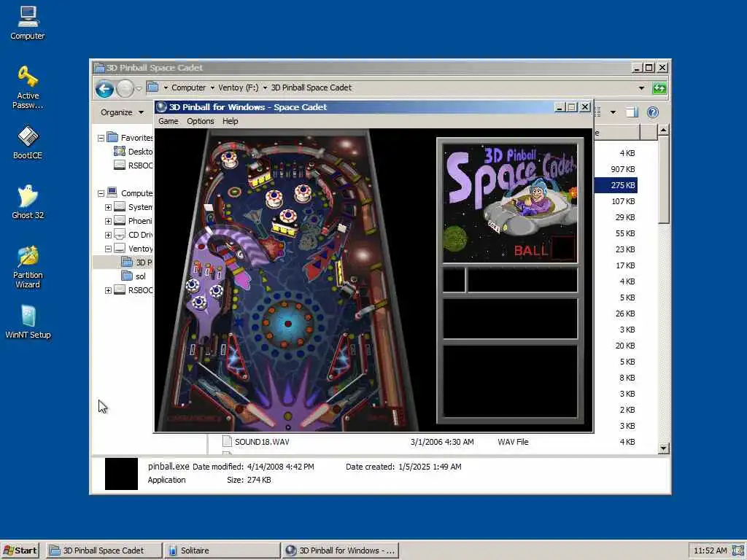Select the 3D Pinball folder in tree
The width and height of the screenshot is (747, 560).
point(136,262)
